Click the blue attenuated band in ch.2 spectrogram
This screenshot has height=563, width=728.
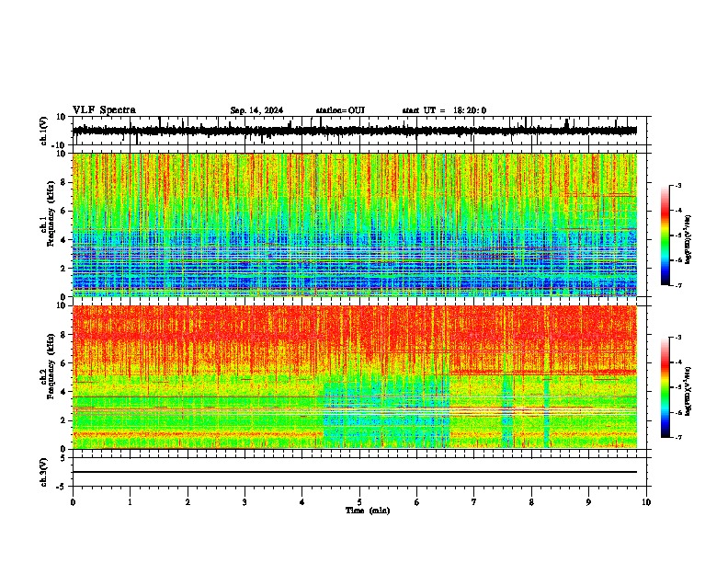click(x=387, y=411)
